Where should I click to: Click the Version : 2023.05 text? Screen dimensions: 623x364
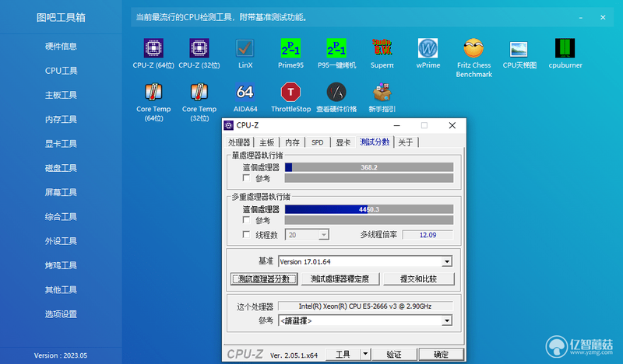(x=61, y=355)
